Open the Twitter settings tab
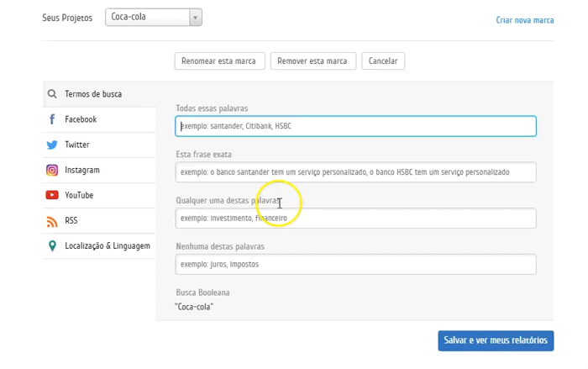 pos(77,145)
